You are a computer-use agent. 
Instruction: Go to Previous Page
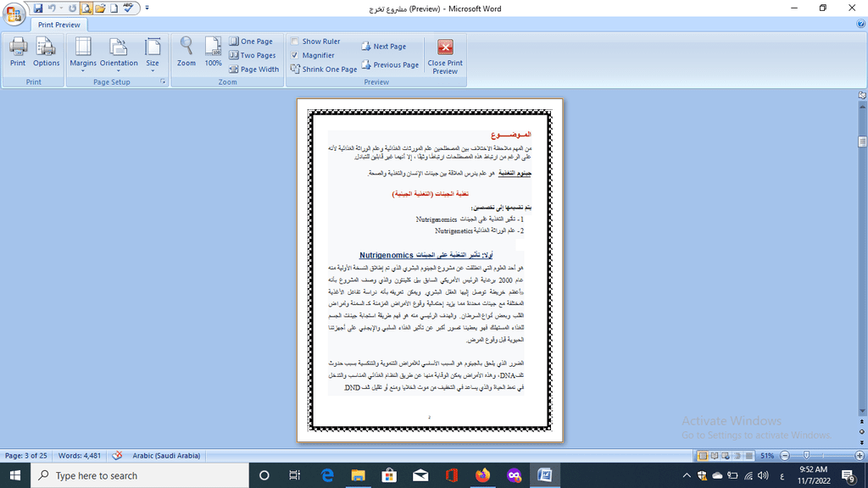pyautogui.click(x=390, y=64)
